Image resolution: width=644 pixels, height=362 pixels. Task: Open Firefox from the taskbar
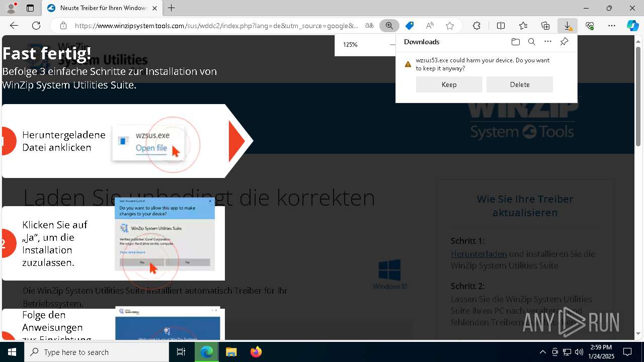tap(256, 352)
